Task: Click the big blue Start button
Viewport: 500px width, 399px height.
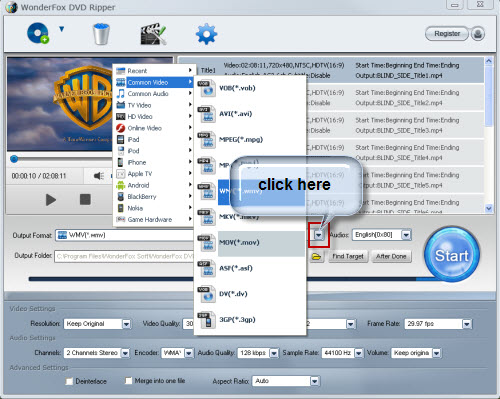Action: tap(452, 255)
